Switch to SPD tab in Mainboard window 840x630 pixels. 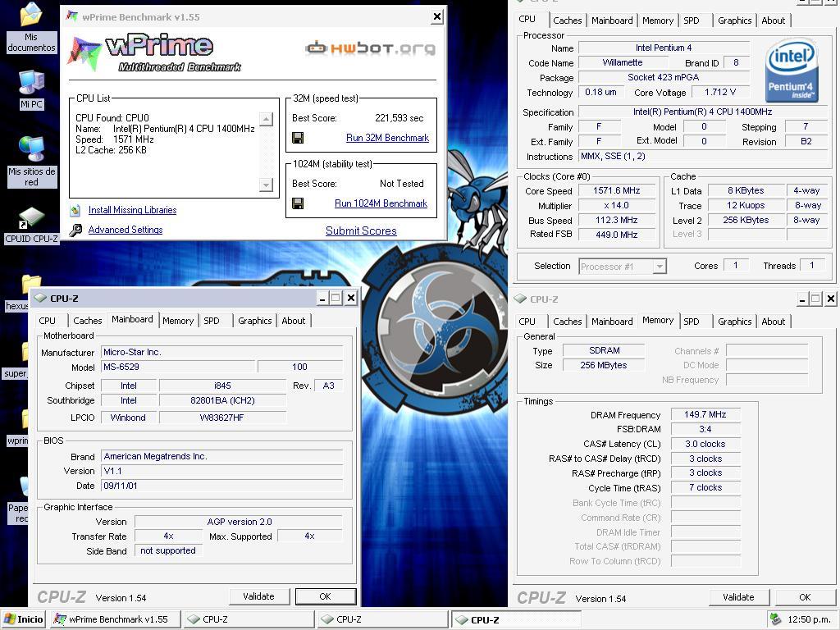tap(212, 321)
